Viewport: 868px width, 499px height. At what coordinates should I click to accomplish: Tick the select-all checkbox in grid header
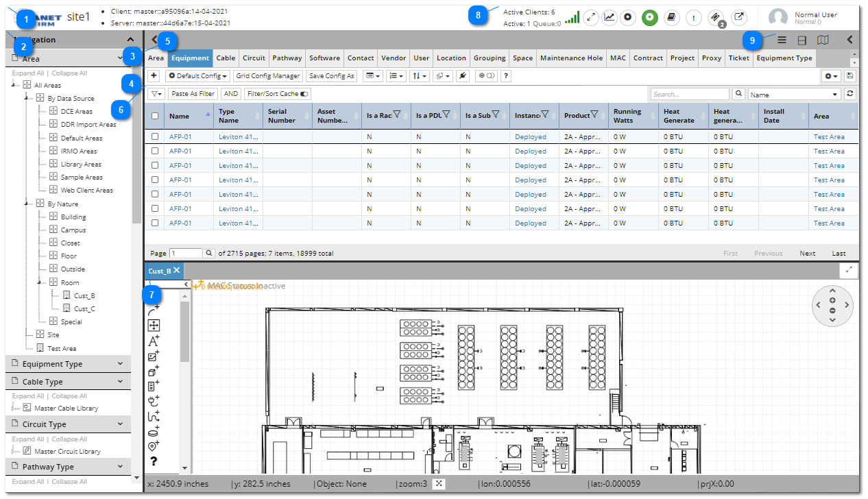[x=155, y=116]
